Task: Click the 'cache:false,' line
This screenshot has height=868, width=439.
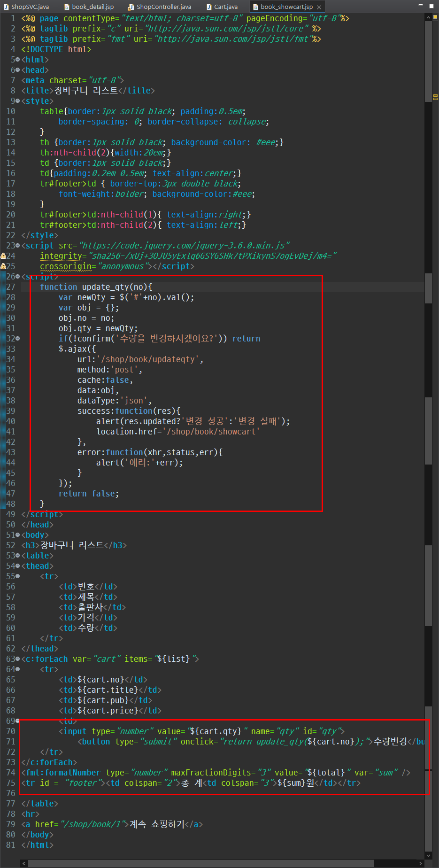Action: coord(105,380)
